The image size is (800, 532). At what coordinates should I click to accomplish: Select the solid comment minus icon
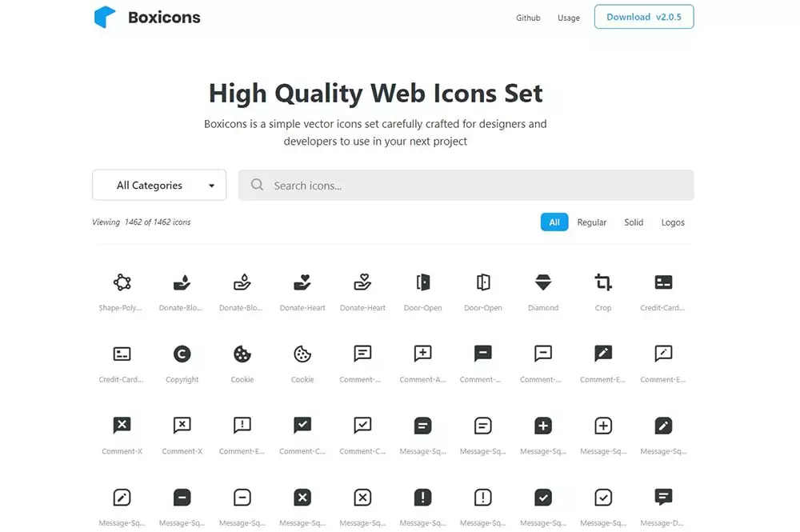click(x=483, y=354)
